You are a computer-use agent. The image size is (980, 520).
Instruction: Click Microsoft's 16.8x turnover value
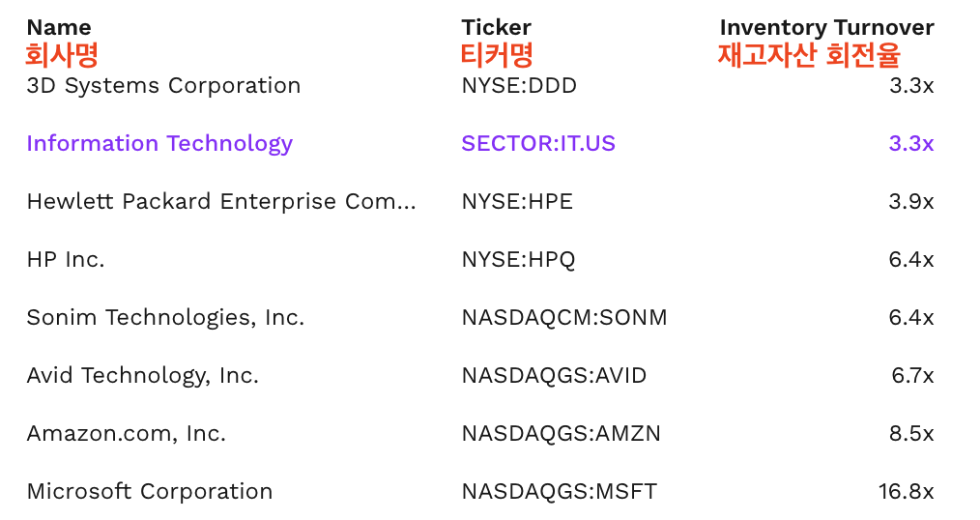tap(906, 491)
